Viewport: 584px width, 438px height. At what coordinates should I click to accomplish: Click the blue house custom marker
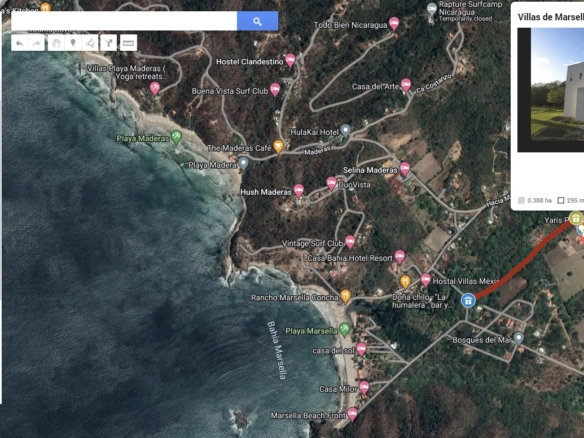click(468, 300)
